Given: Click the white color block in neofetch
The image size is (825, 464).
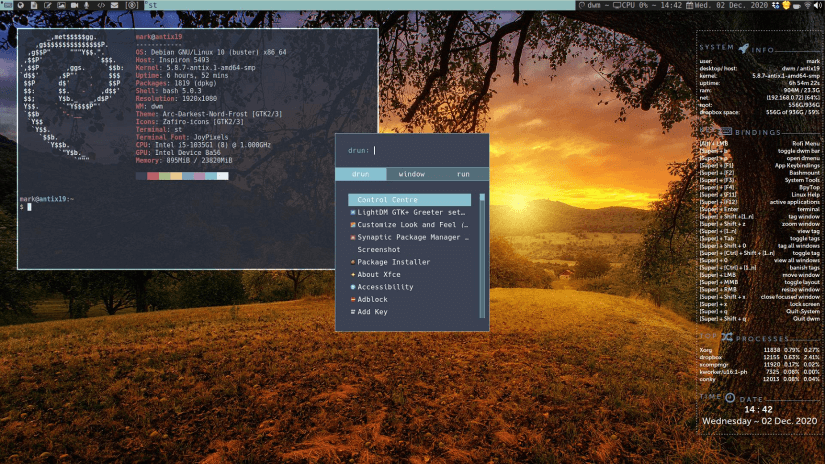Looking at the screenshot, I should tap(223, 176).
